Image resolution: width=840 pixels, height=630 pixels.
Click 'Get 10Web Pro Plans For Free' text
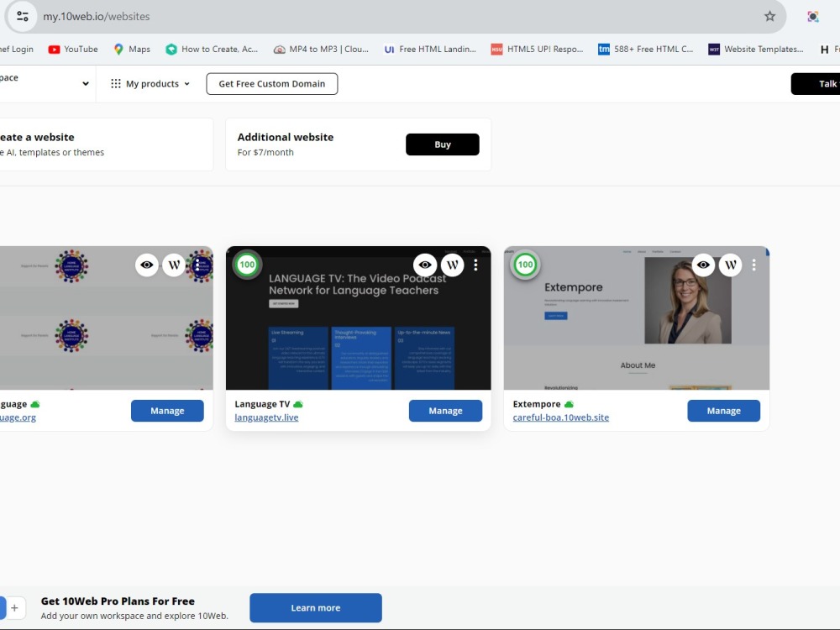[118, 601]
